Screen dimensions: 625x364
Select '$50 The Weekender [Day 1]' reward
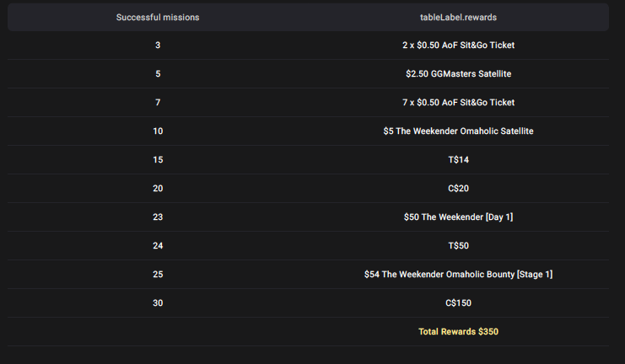[458, 217]
